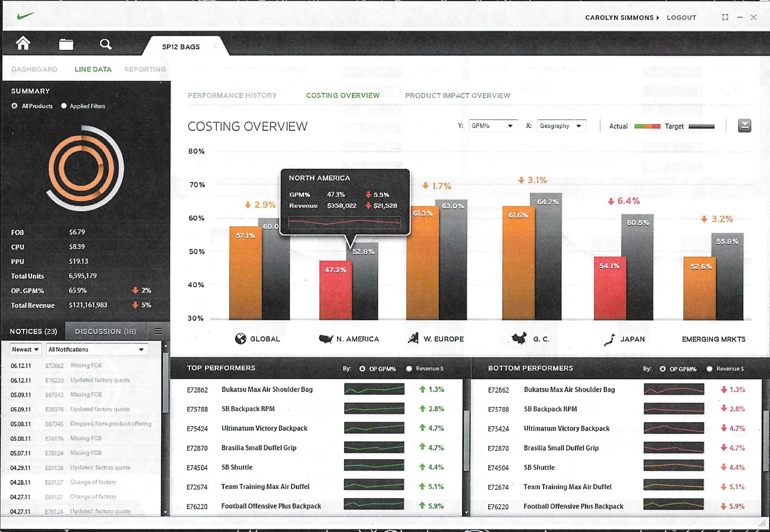The width and height of the screenshot is (770, 532).
Task: Open the Discussion (18) tab
Action: [x=105, y=331]
